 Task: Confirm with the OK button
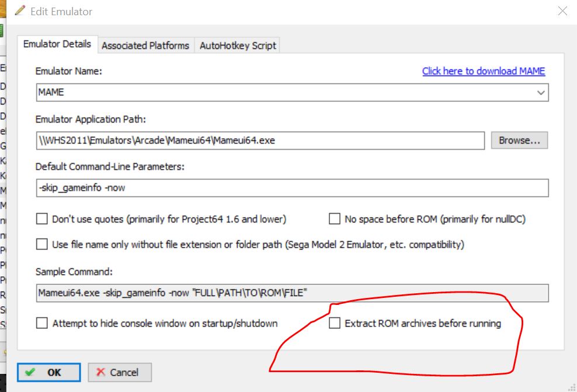(48, 373)
